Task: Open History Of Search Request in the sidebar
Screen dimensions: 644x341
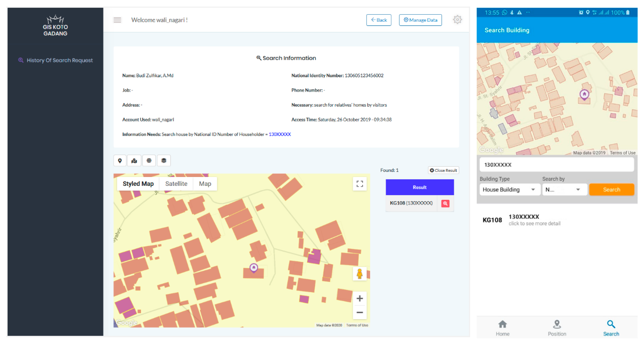Action: pos(60,60)
